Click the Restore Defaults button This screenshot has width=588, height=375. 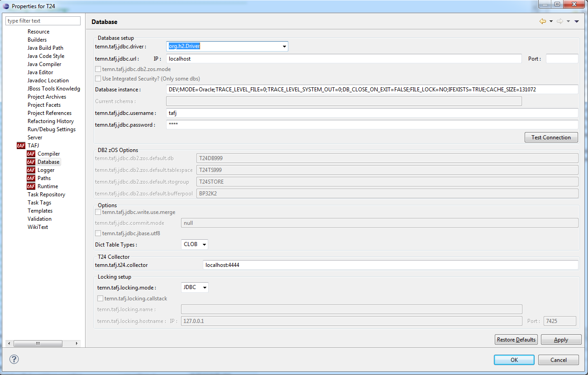pos(516,340)
